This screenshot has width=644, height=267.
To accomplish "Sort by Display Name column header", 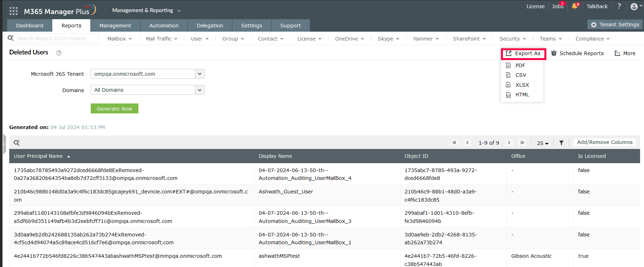I will click(x=275, y=156).
